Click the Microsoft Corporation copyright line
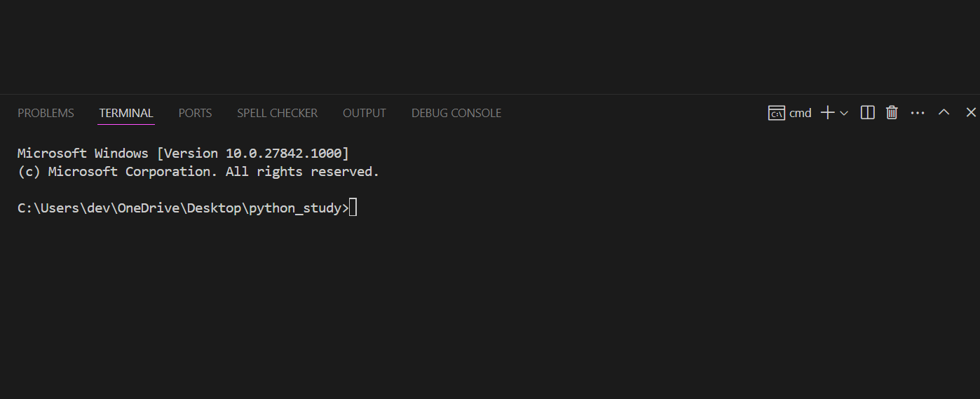 (x=198, y=172)
